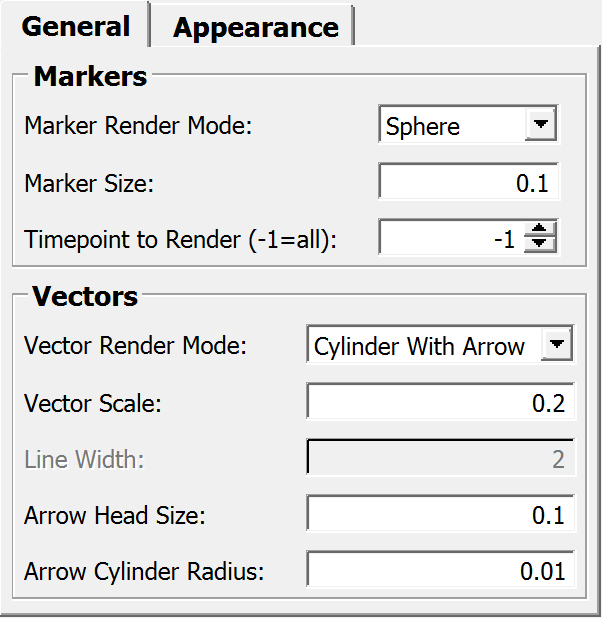
Task: Click the Arrow Head Size field
Action: click(440, 515)
